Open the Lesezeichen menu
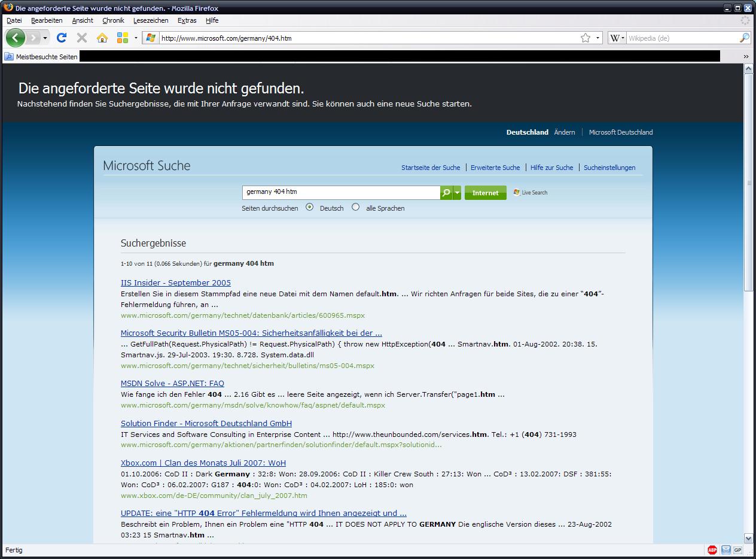This screenshot has width=756, height=559. click(151, 20)
